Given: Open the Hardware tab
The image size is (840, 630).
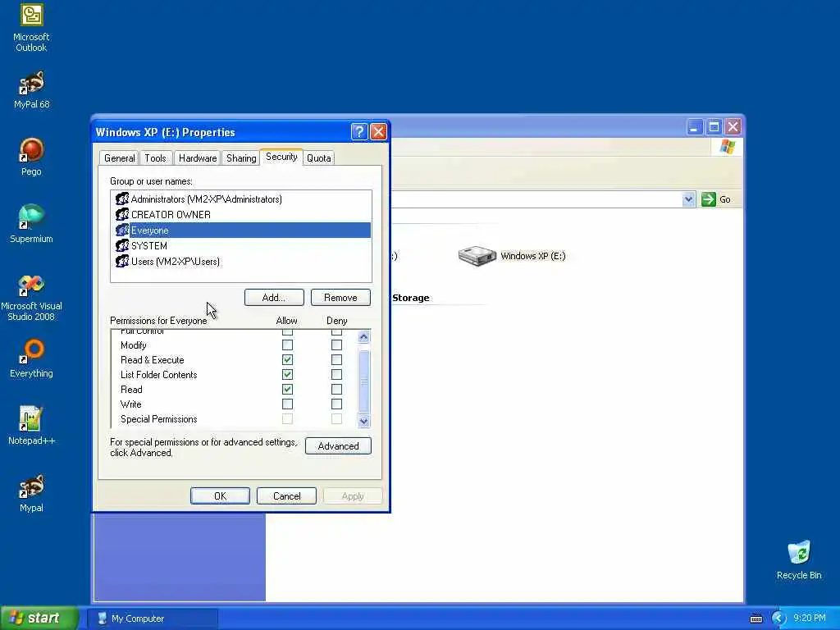Looking at the screenshot, I should [198, 158].
